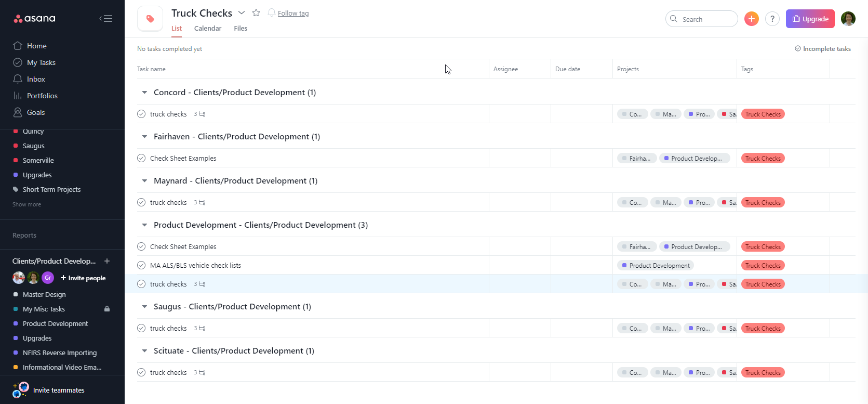Click the orange plus create button
The width and height of the screenshot is (868, 404).
[752, 19]
